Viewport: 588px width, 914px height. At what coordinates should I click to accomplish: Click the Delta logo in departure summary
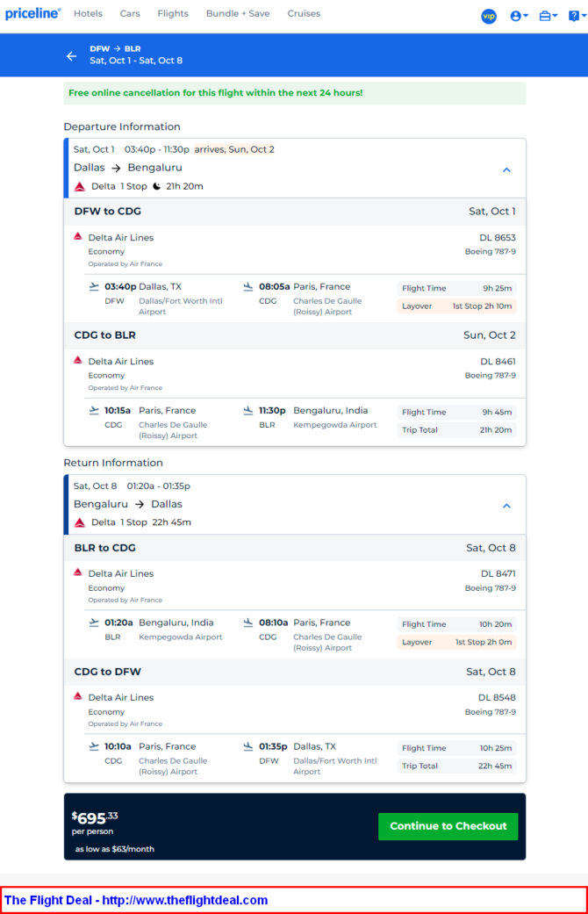[x=80, y=186]
